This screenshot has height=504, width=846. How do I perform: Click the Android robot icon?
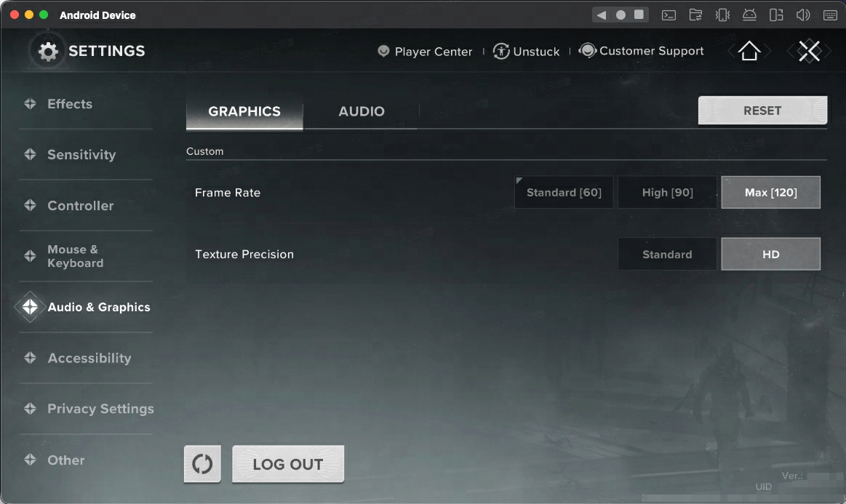pos(749,15)
